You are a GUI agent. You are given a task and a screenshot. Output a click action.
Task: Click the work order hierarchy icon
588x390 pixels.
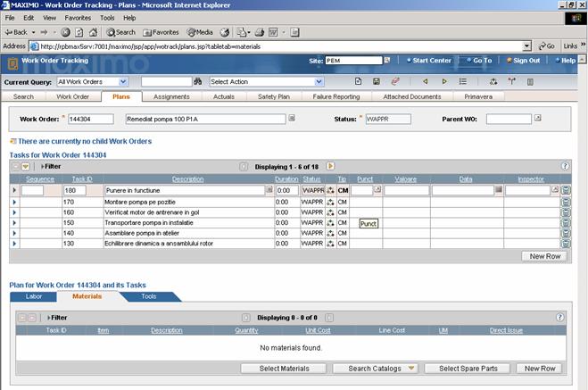coord(512,81)
